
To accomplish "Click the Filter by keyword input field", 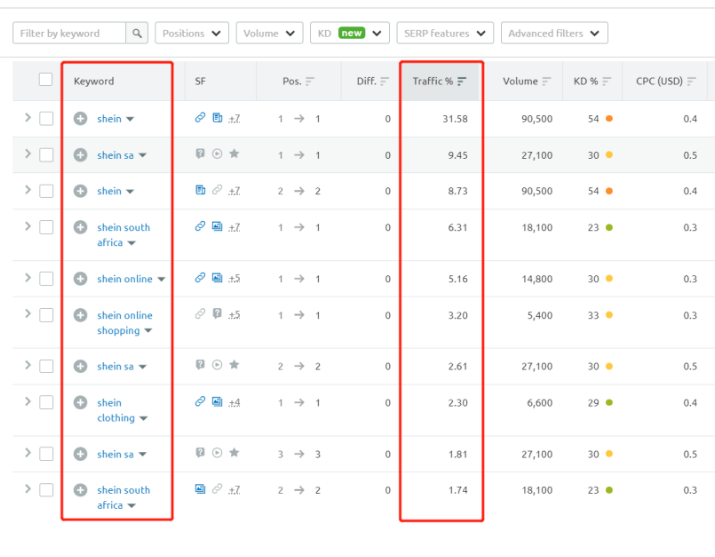I will (69, 33).
